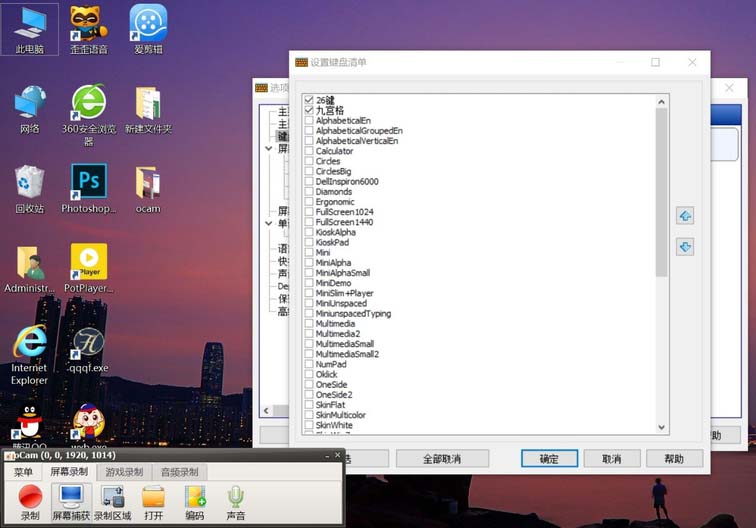This screenshot has width=756, height=528.
Task: Move selected keyboard up with the arrow button
Action: 685,216
